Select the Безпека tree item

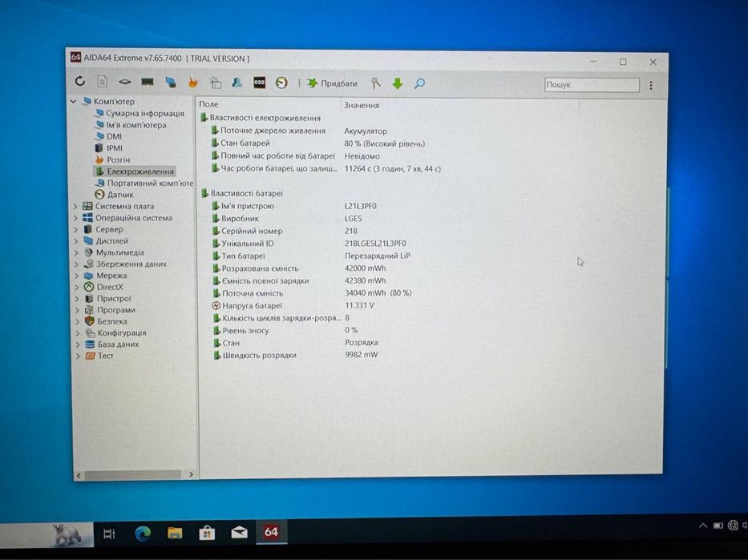click(x=106, y=321)
